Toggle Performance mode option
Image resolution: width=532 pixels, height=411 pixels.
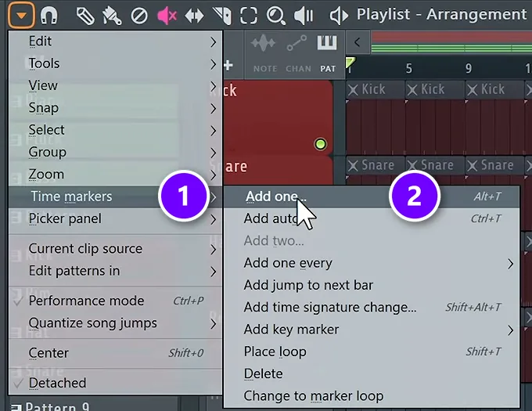[x=115, y=301]
